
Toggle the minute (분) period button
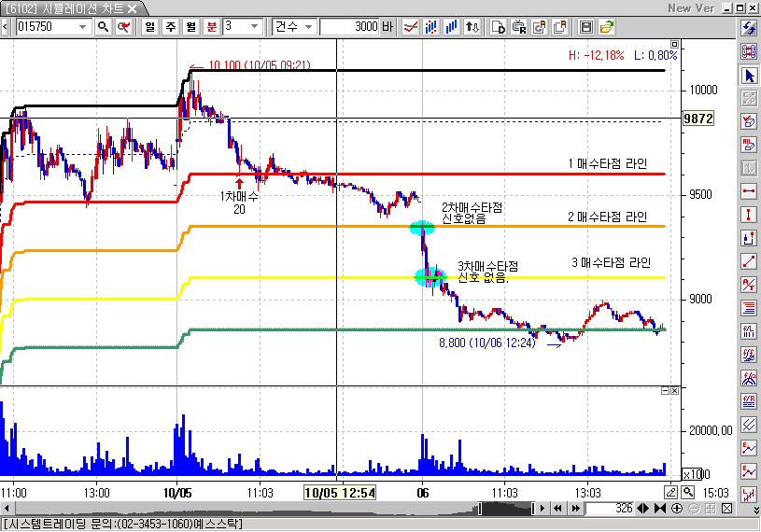(212, 27)
